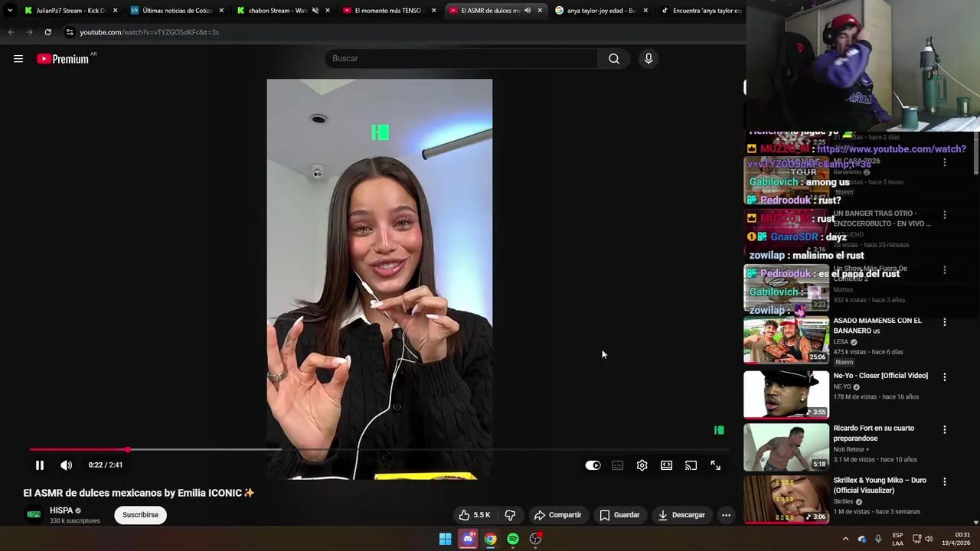Toggle subtitles captions button
This screenshot has width=980, height=551.
618,465
